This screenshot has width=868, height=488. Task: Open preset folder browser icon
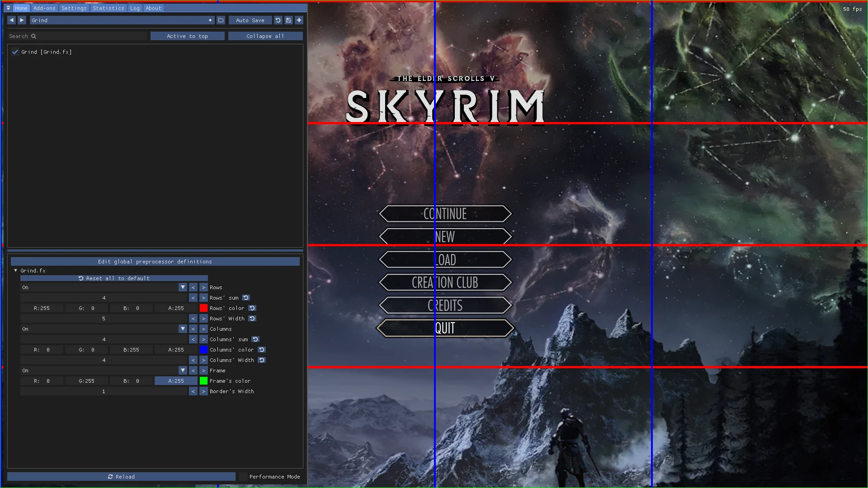tap(221, 20)
